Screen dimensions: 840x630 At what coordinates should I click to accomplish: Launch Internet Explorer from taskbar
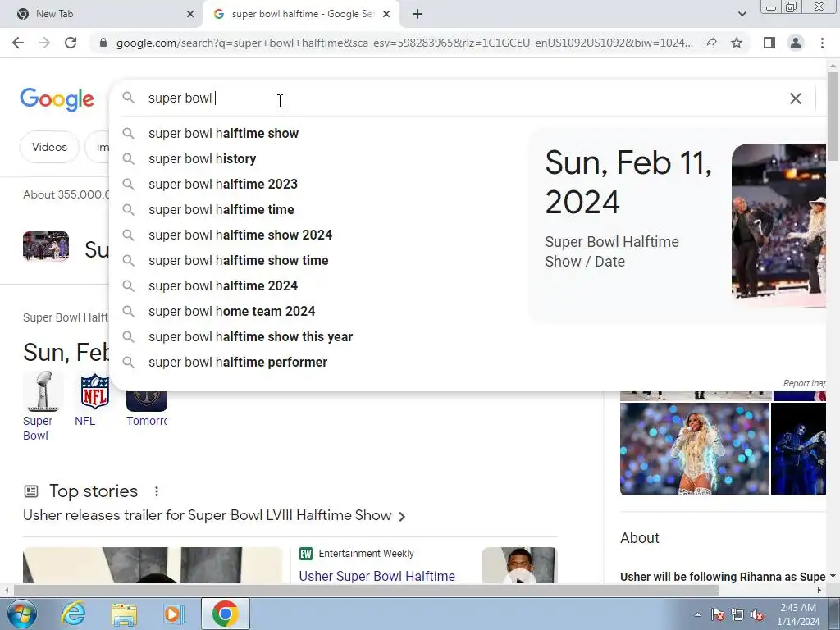(73, 614)
